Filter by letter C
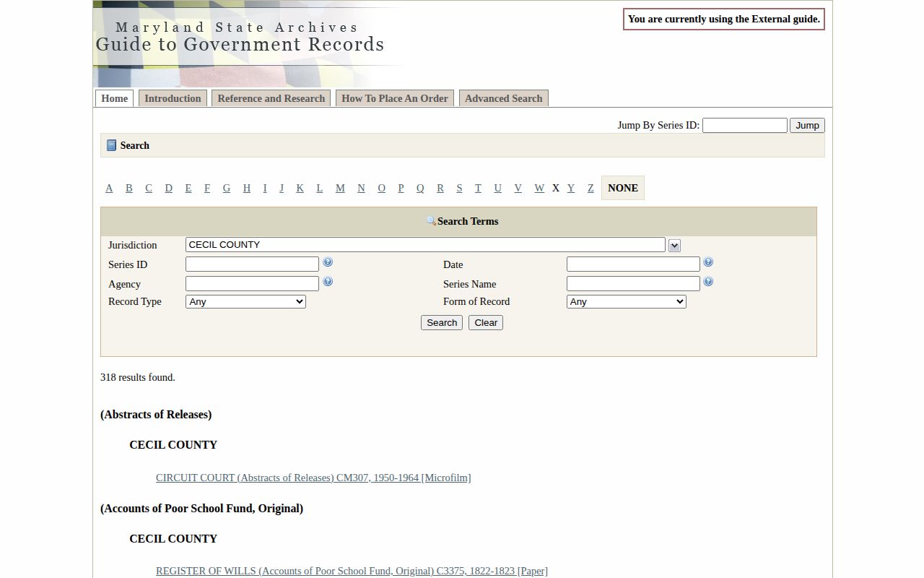 [x=149, y=188]
